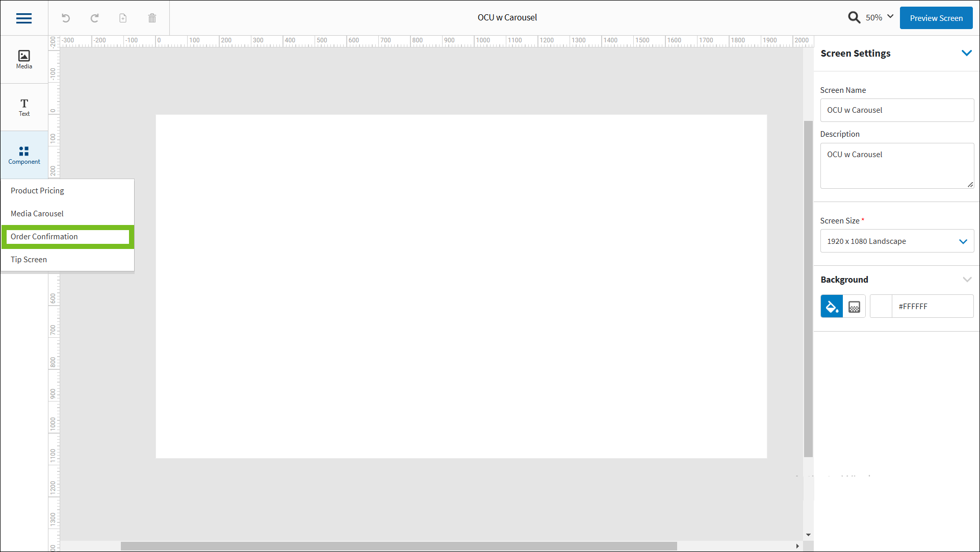Collapse the Background section
The width and height of the screenshot is (980, 552).
tap(967, 280)
